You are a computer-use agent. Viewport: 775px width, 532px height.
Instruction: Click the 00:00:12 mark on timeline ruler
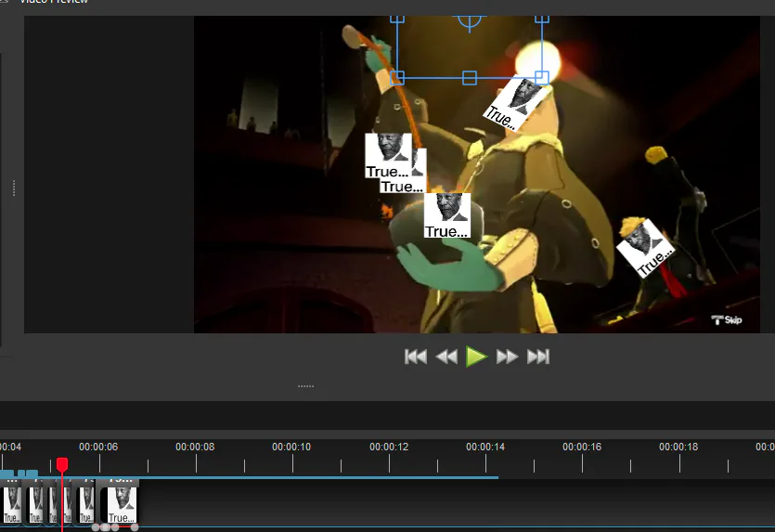click(389, 447)
